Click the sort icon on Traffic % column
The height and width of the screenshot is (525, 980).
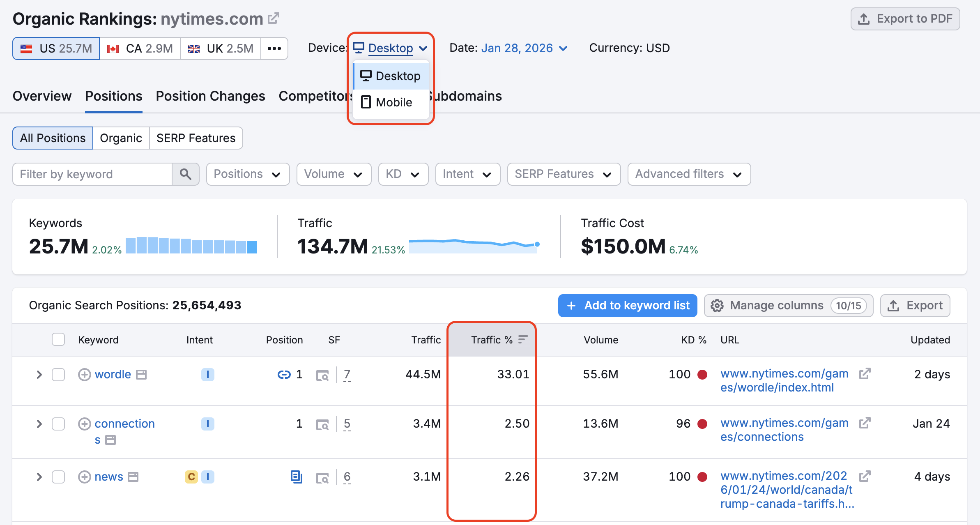click(523, 340)
